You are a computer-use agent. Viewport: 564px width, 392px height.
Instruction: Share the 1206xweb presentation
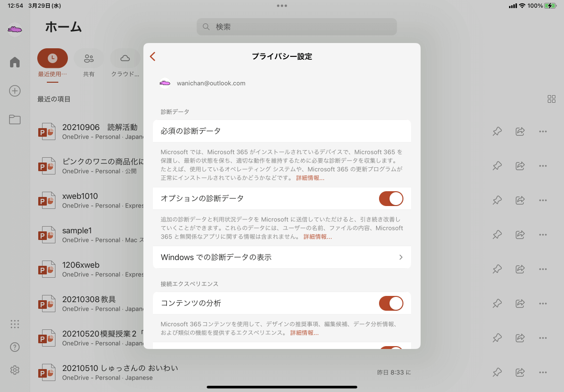click(x=520, y=269)
